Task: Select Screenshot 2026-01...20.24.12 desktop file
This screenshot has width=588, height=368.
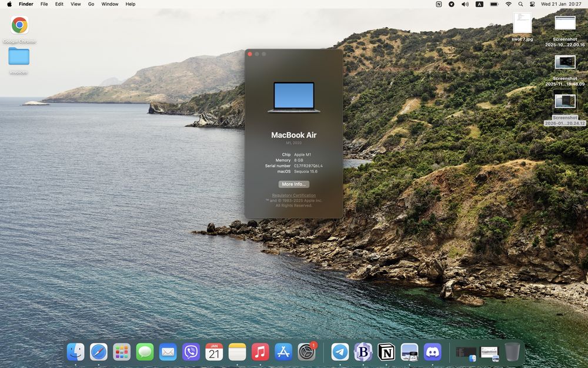Action: (565, 101)
